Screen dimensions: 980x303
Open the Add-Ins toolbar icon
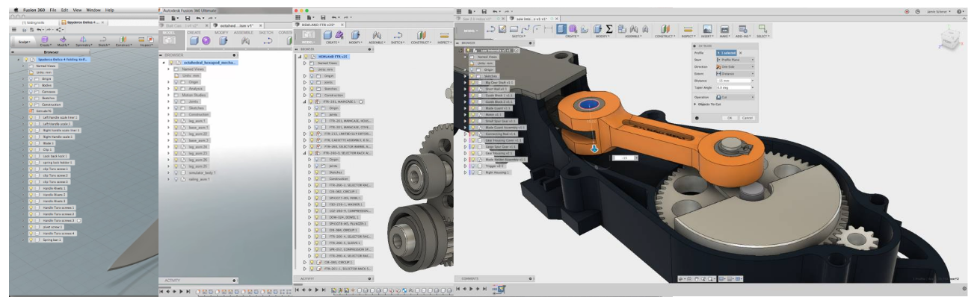[743, 29]
